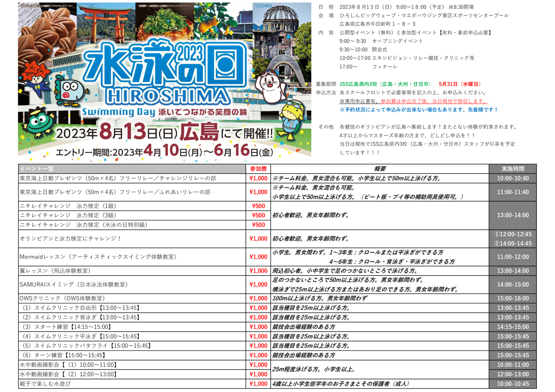555x392 pixels.
Task: Click the citrus fruit photo in the banner
Action: click(223, 22)
